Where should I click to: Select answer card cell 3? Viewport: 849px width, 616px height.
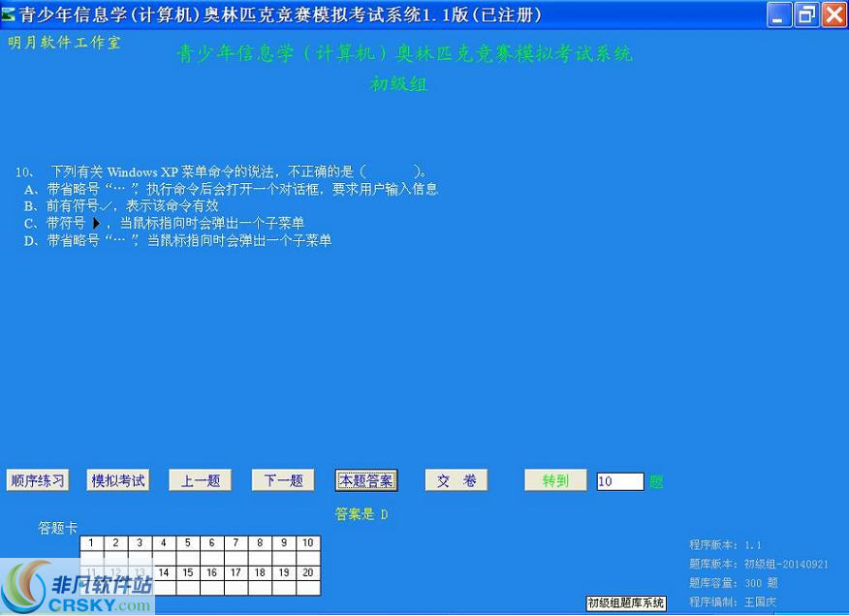tap(140, 543)
